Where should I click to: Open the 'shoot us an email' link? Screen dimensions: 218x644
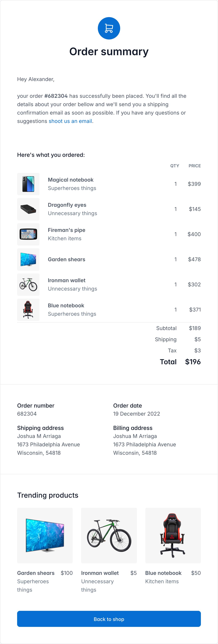(x=70, y=121)
